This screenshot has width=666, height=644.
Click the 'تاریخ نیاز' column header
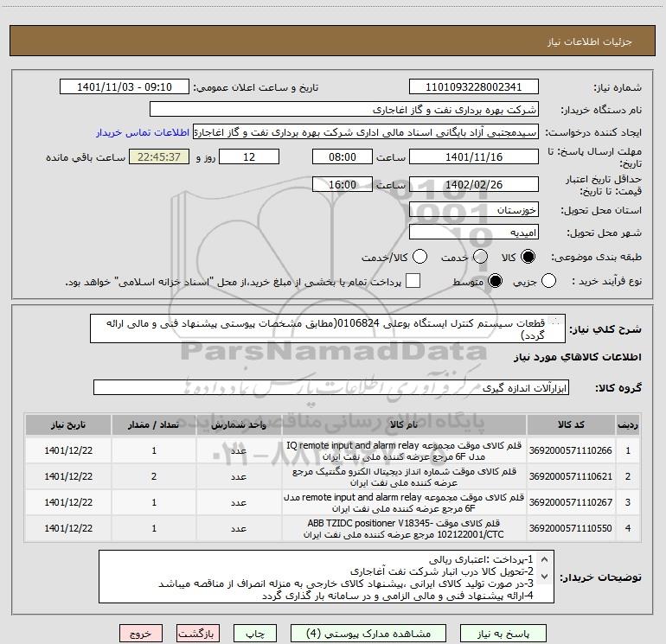[x=68, y=424]
